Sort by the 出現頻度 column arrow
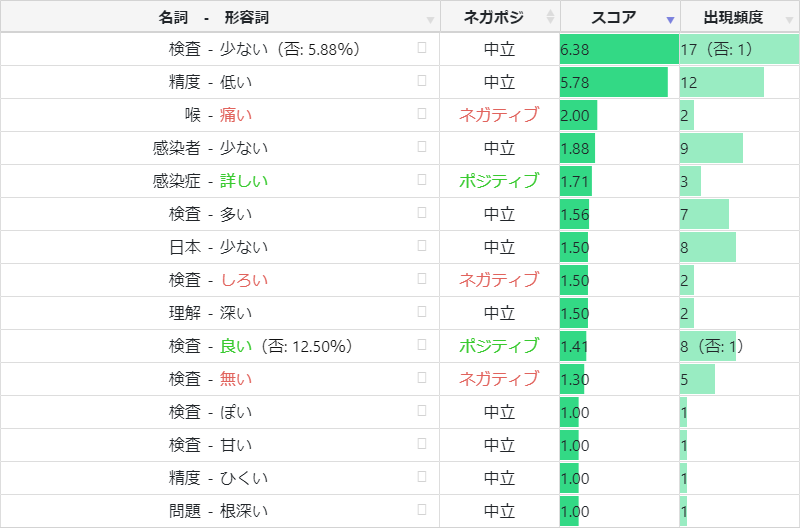Screen dimensions: 800x528 789,18
